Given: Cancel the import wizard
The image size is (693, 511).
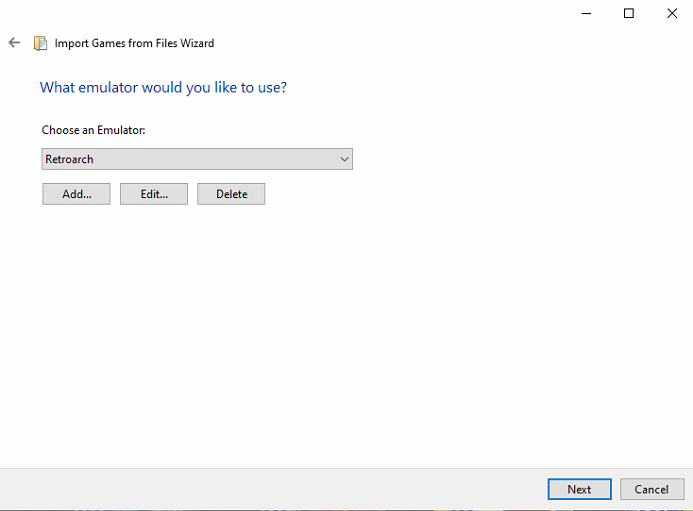Looking at the screenshot, I should tap(652, 489).
